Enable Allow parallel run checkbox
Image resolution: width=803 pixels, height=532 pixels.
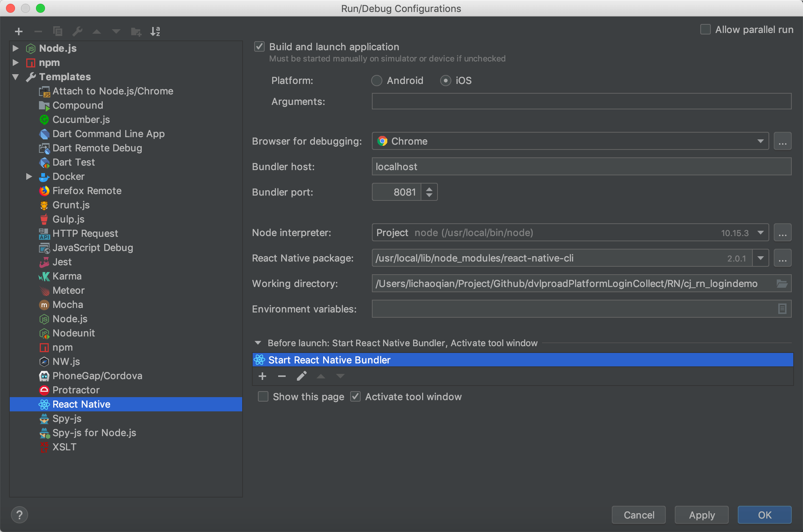pos(706,30)
